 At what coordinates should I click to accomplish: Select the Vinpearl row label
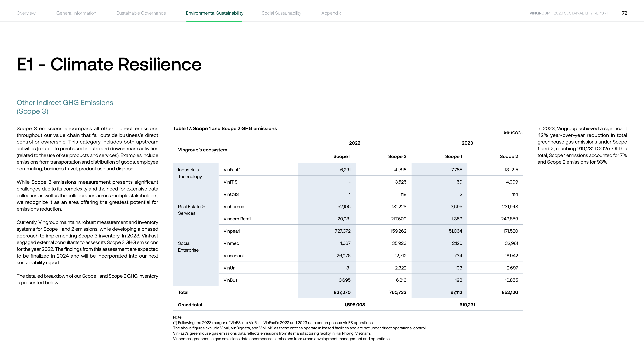[232, 231]
